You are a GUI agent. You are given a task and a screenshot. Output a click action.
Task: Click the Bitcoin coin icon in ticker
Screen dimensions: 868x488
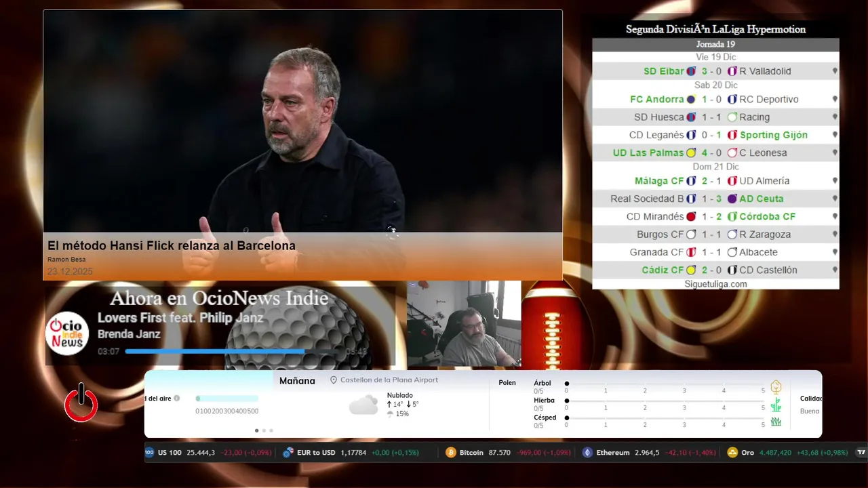[x=451, y=452]
